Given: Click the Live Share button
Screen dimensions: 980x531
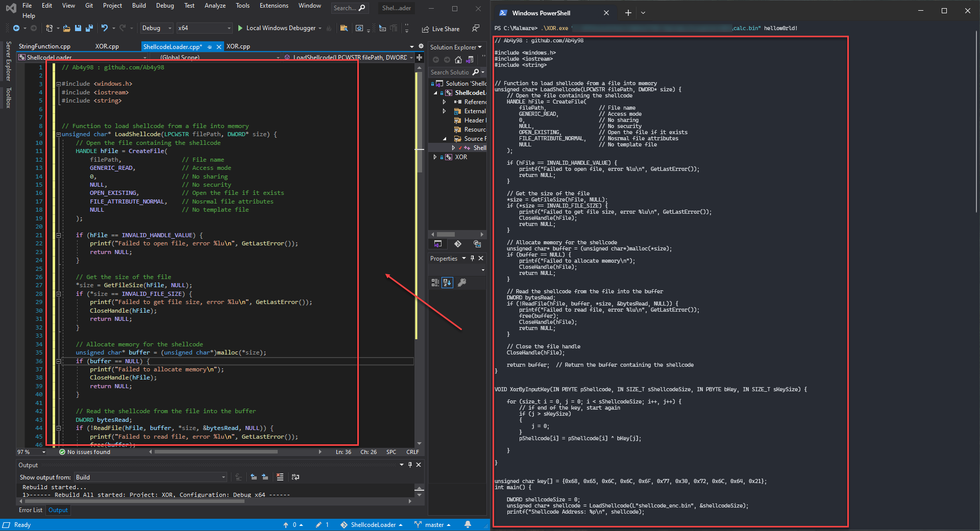Looking at the screenshot, I should (440, 29).
